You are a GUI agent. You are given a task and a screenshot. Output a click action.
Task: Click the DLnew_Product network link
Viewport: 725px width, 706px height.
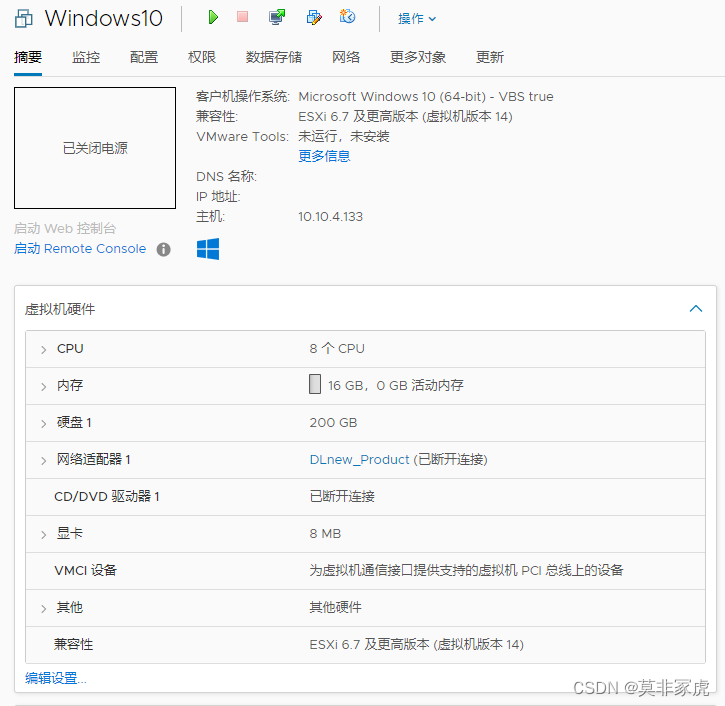click(359, 460)
